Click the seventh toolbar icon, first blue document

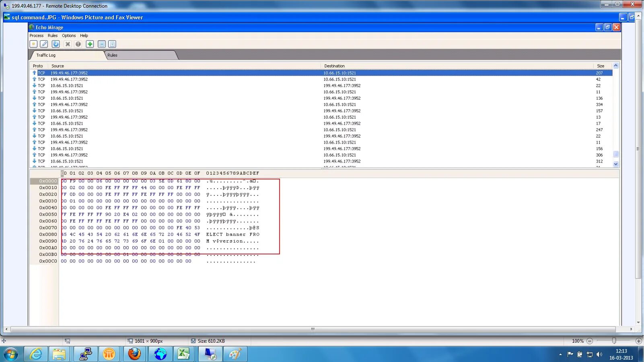pos(102,44)
